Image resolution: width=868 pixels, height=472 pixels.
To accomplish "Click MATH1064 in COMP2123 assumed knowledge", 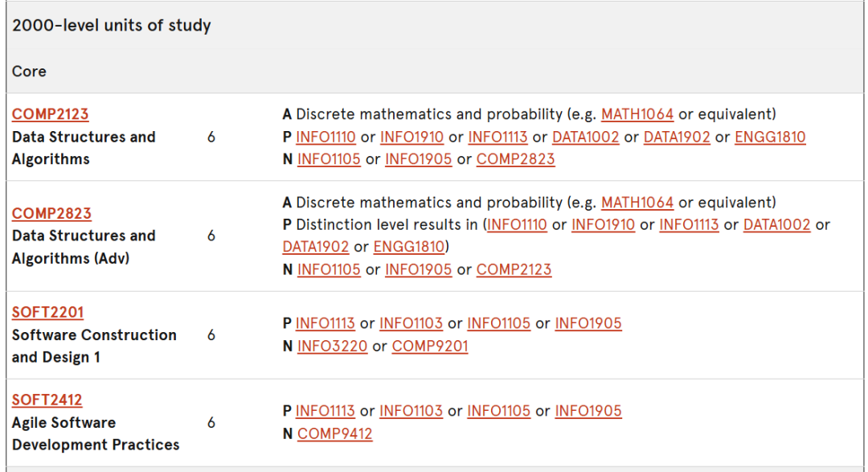I will click(637, 114).
